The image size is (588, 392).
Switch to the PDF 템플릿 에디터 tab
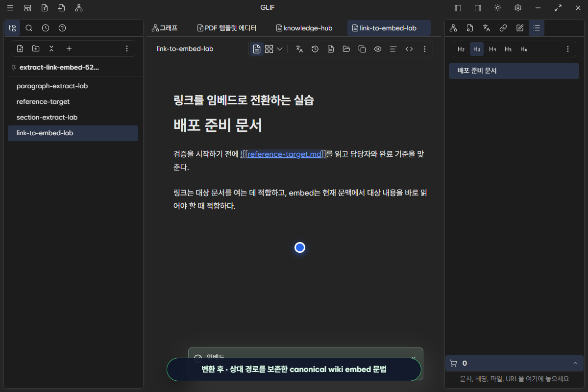click(x=227, y=28)
